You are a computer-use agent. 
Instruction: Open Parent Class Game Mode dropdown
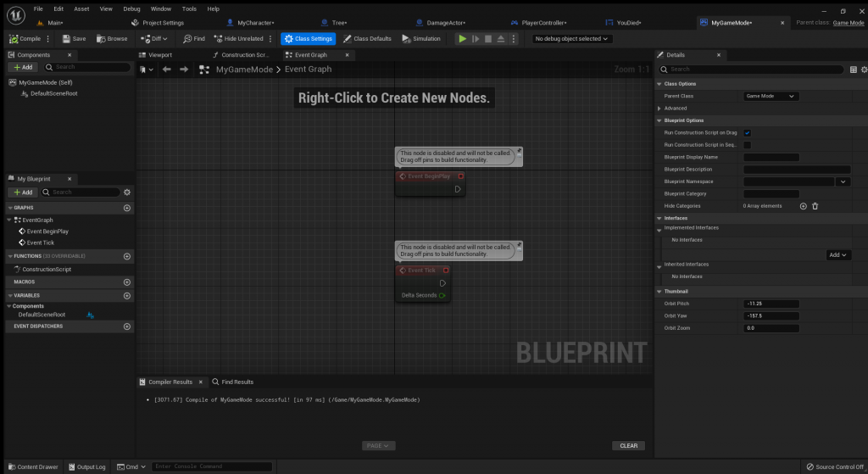(x=770, y=97)
